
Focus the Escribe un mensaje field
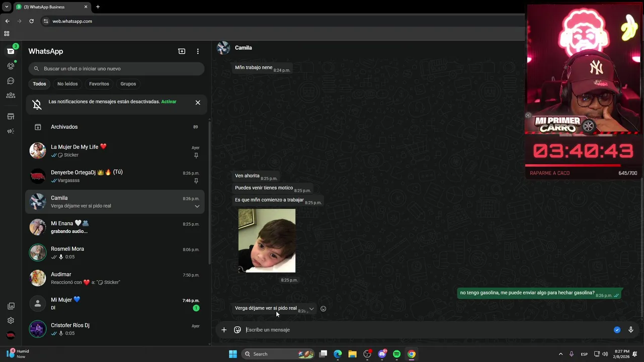click(428, 330)
